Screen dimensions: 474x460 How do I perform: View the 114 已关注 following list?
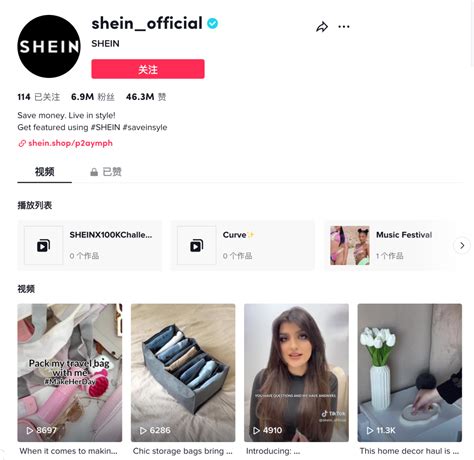[x=39, y=97]
